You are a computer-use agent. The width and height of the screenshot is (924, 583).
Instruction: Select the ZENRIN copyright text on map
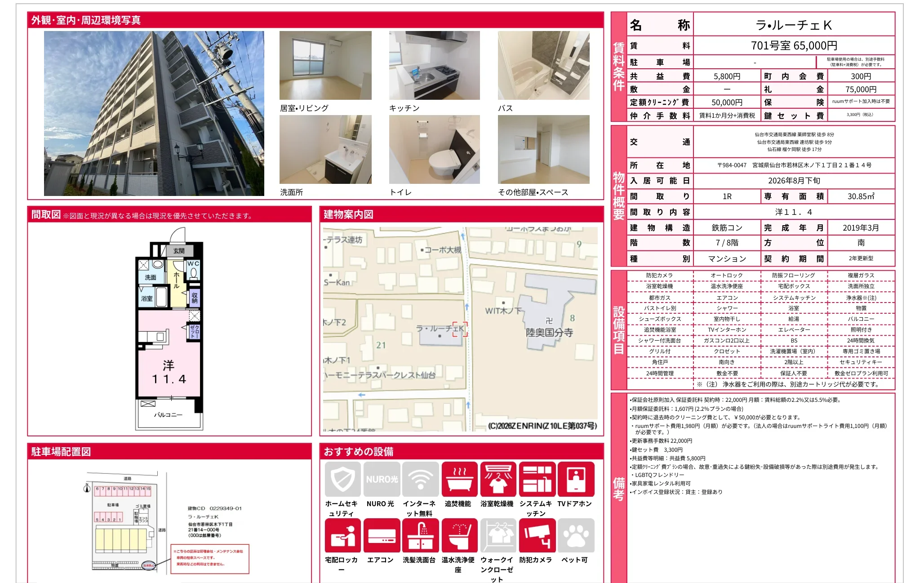click(542, 426)
